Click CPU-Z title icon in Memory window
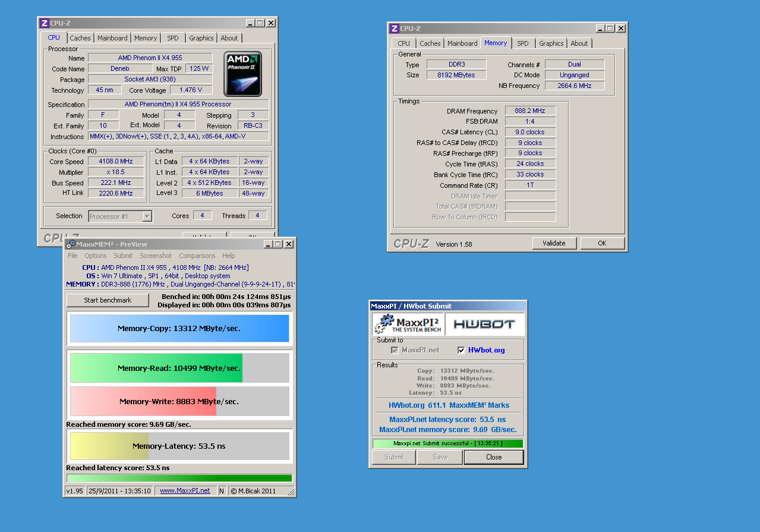 pyautogui.click(x=394, y=29)
